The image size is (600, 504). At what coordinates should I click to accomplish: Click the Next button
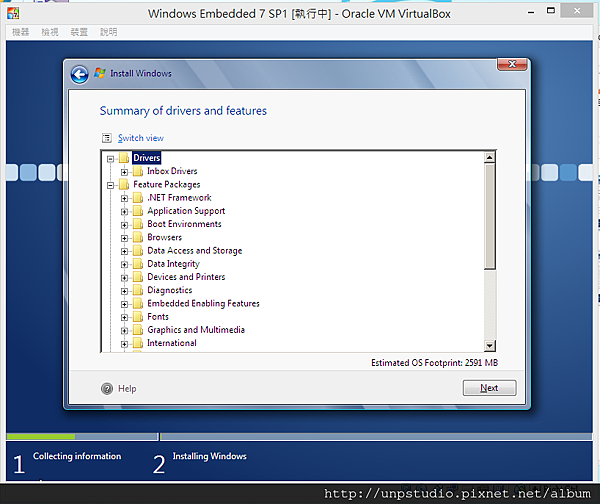489,388
